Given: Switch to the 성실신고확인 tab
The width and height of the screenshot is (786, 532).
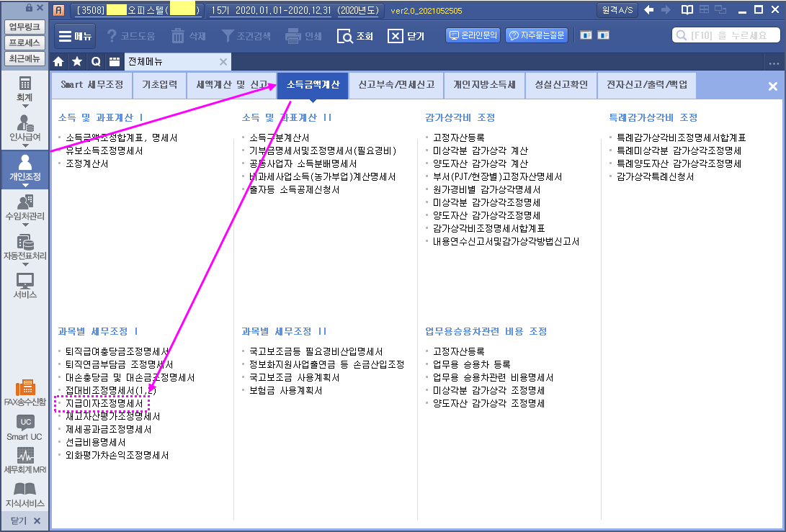Looking at the screenshot, I should [561, 85].
